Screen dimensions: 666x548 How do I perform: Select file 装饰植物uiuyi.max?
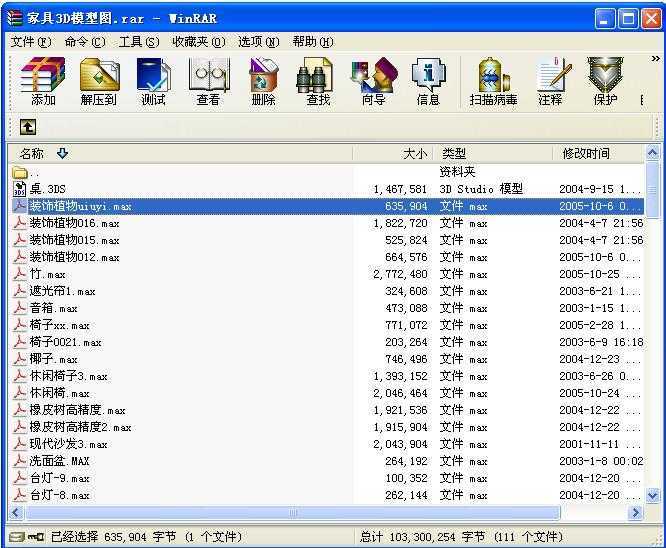[x=81, y=206]
